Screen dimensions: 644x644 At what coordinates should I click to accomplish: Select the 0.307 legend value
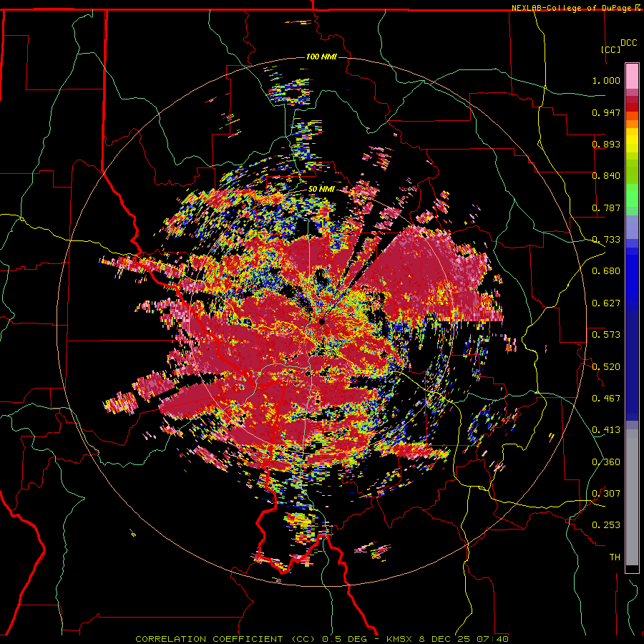coord(606,494)
